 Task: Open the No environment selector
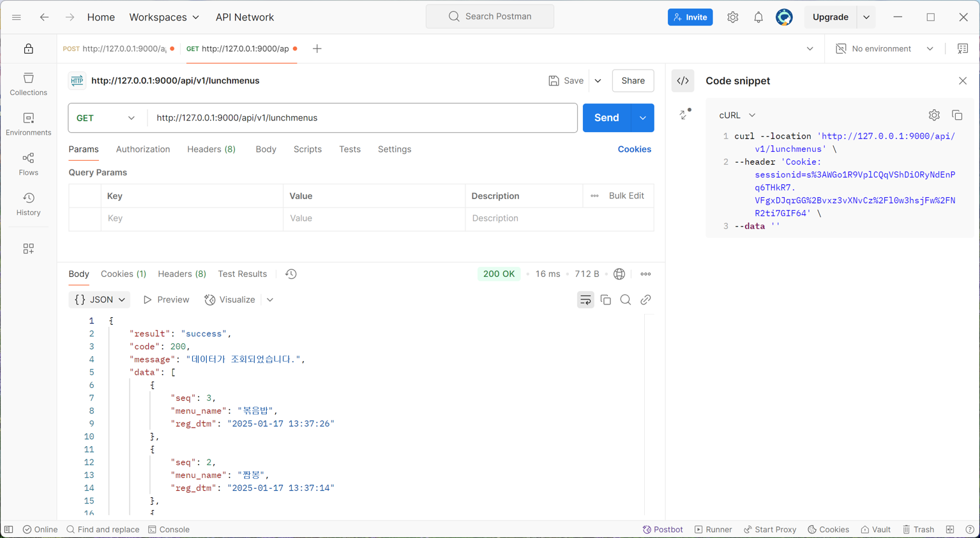884,49
